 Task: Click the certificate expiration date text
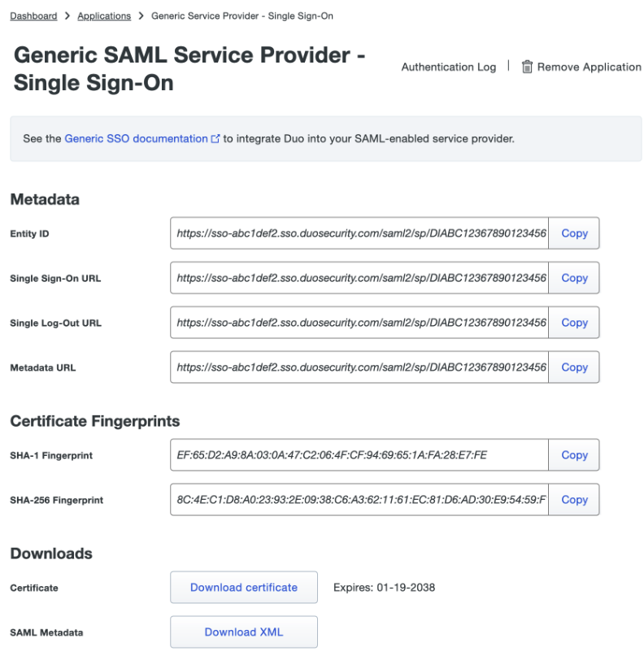[x=384, y=587]
